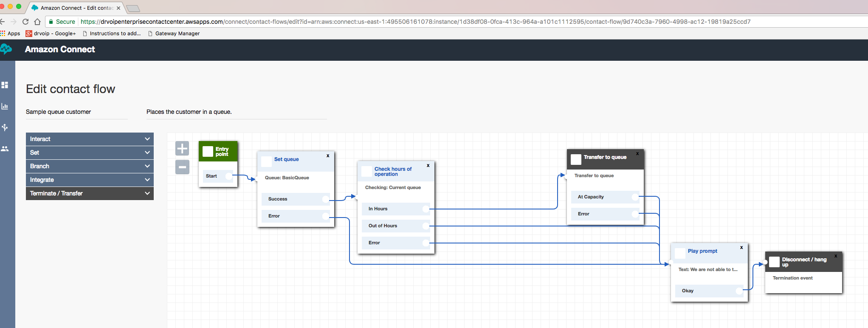This screenshot has width=868, height=328.
Task: Click the Start output connector of Entry point
Action: (x=229, y=176)
